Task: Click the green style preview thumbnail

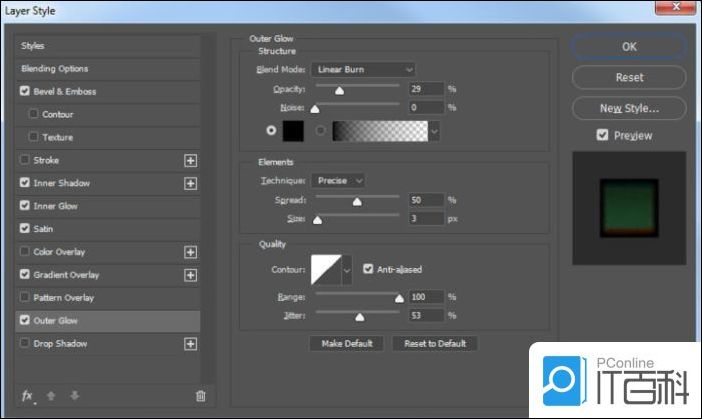Action: [x=629, y=208]
